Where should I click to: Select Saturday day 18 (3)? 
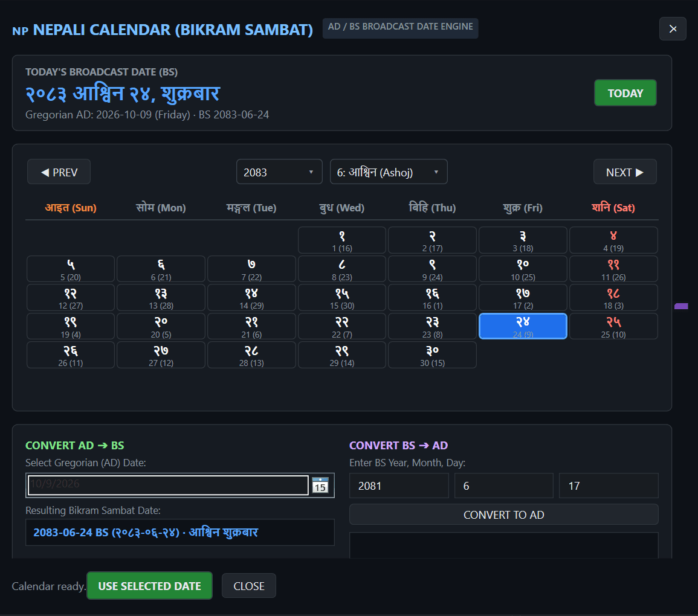[613, 298]
